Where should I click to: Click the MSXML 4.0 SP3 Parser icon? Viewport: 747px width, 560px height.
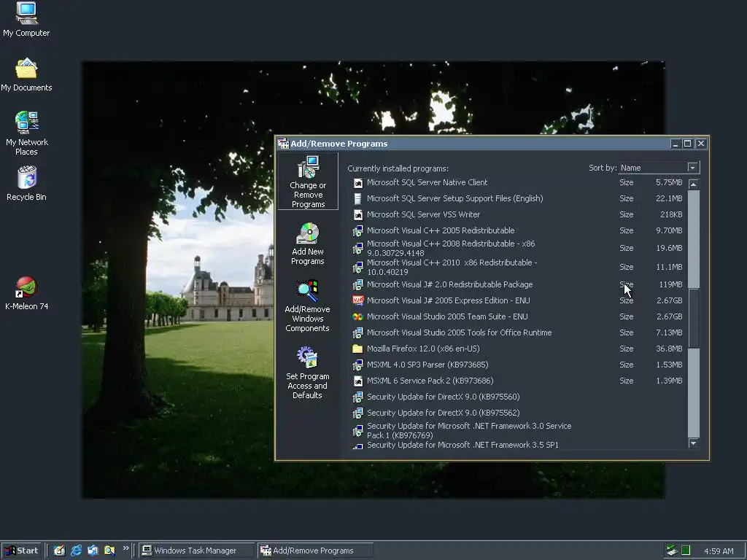click(x=357, y=365)
